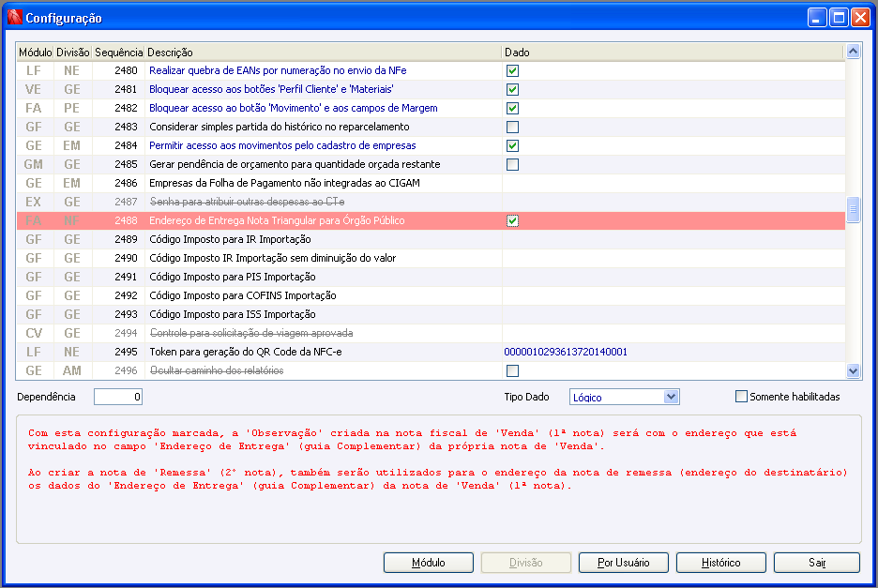Click inside the Dependência input field

click(118, 397)
